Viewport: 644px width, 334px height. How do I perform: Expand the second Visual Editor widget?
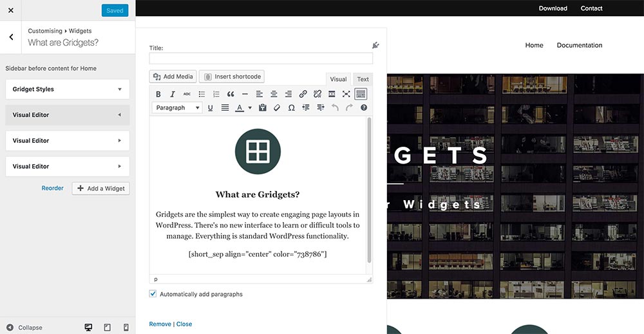pyautogui.click(x=68, y=140)
